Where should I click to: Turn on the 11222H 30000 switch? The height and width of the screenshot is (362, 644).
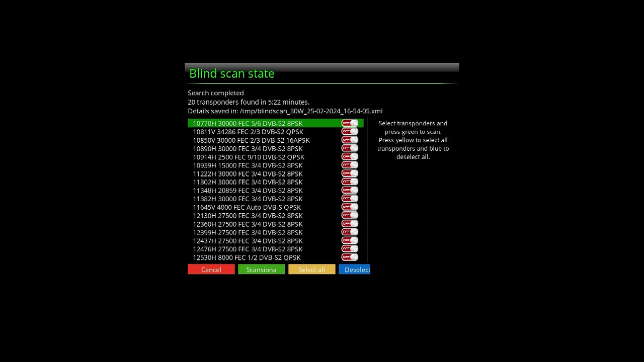pyautogui.click(x=350, y=173)
